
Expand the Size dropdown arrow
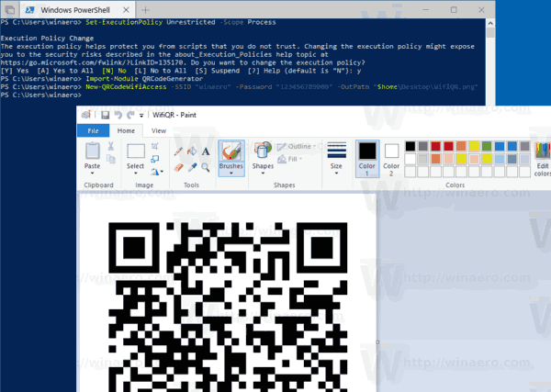coord(336,174)
